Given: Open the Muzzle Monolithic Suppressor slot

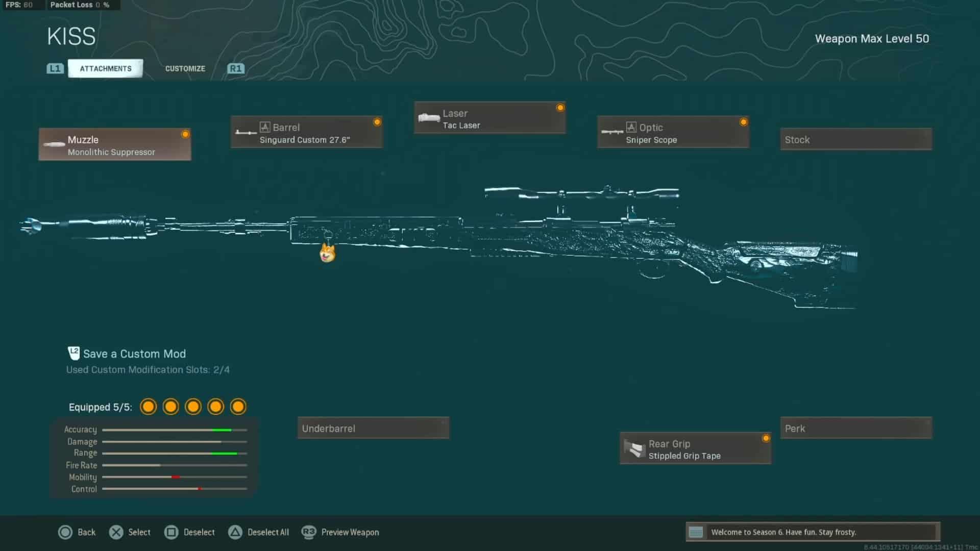Looking at the screenshot, I should pos(115,145).
